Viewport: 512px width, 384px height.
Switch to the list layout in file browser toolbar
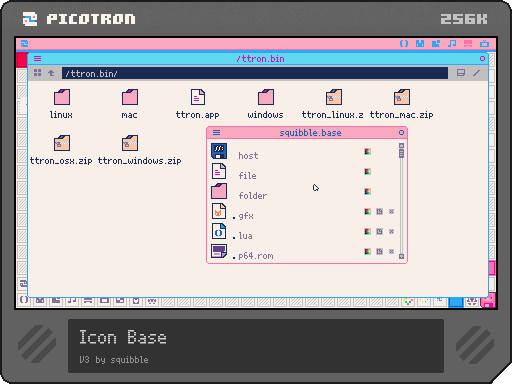tap(461, 73)
